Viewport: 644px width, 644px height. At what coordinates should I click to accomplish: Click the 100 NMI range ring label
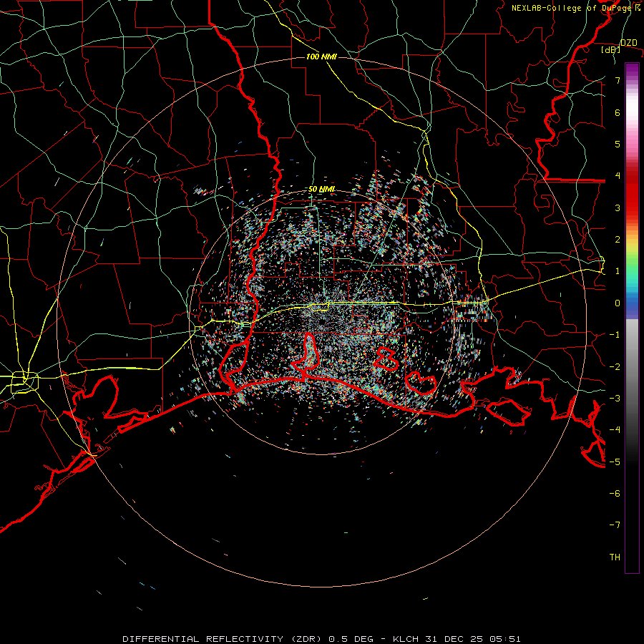[321, 57]
